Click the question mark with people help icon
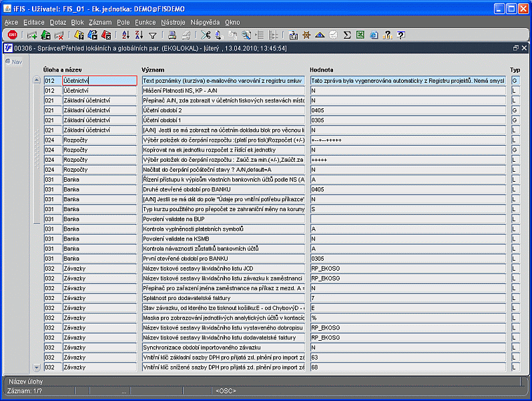 (x=387, y=35)
